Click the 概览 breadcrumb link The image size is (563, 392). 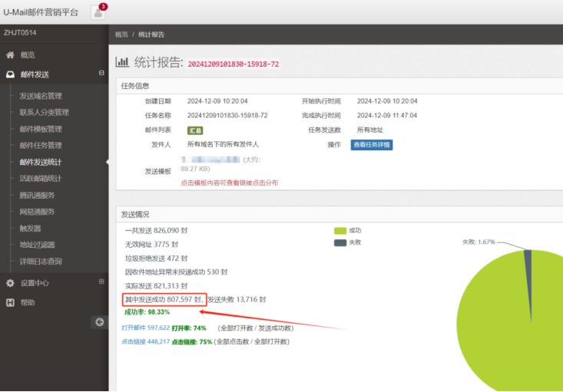[121, 35]
